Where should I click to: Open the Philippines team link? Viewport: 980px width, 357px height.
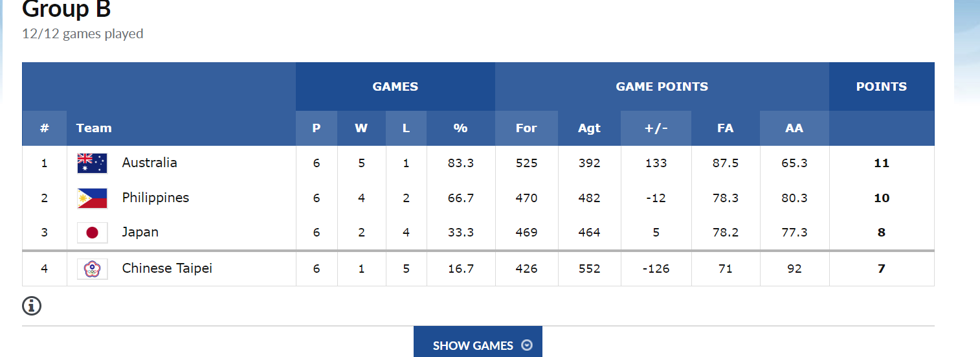(x=155, y=198)
